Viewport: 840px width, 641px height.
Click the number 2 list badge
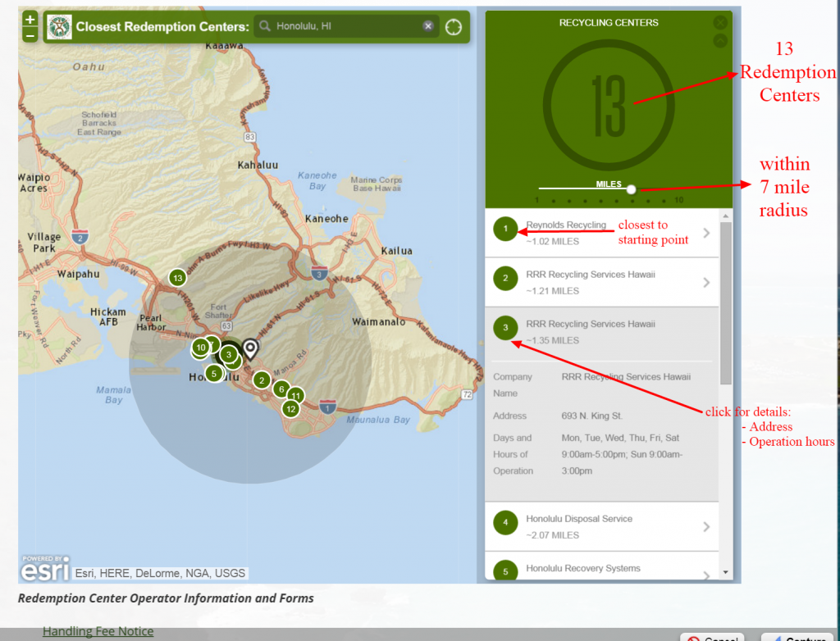point(505,279)
